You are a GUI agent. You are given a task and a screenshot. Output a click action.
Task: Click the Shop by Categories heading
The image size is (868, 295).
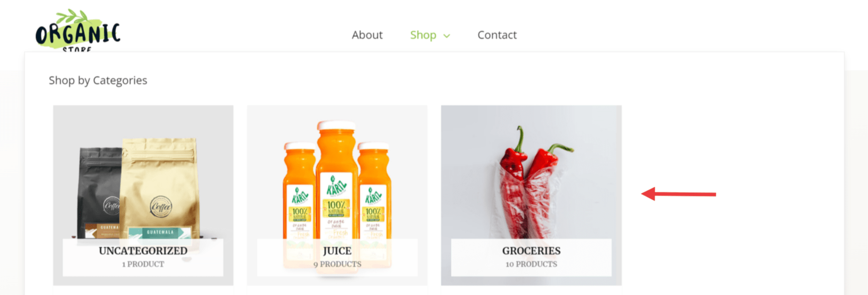tap(98, 80)
